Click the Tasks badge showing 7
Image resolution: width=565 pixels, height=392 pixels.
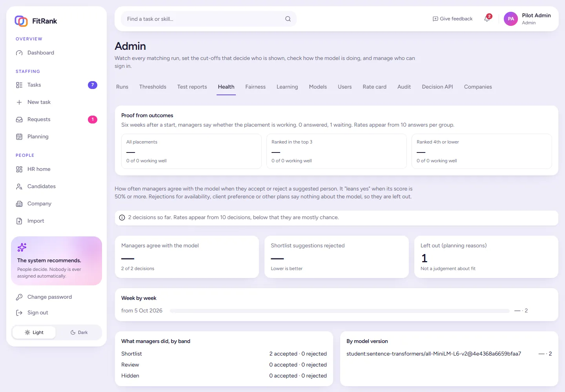[x=93, y=85]
